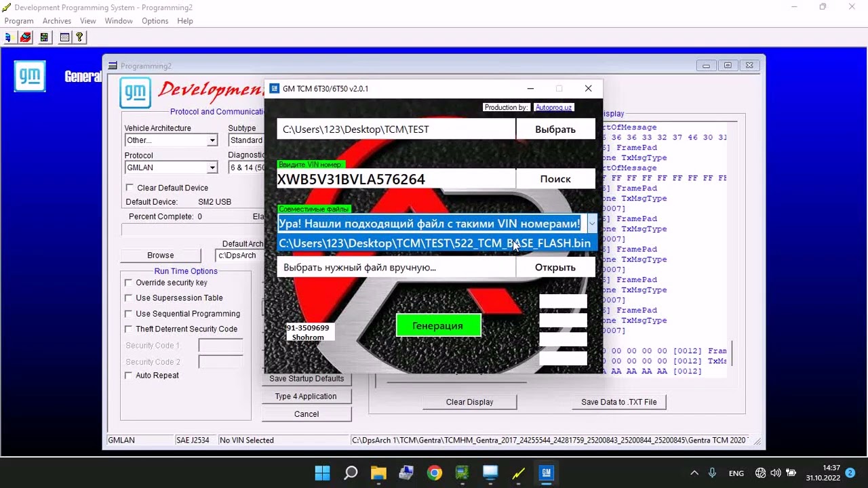
Task: Collapse the compatible files dropdown arrow
Action: point(592,224)
